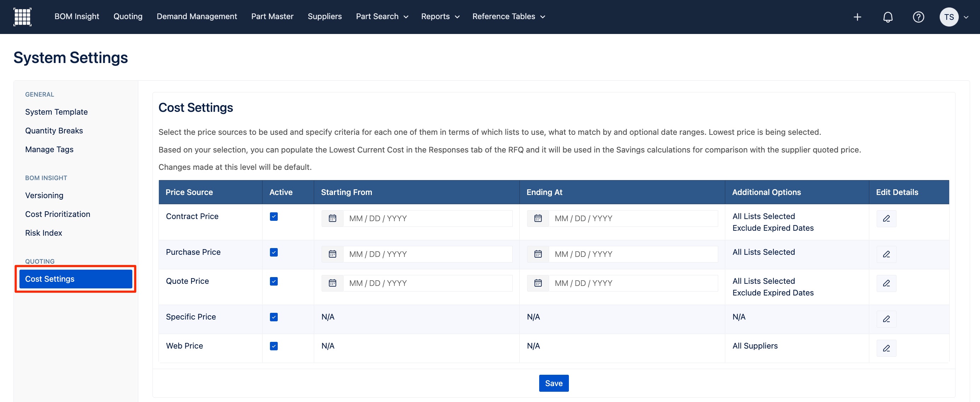This screenshot has width=980, height=402.
Task: Click the All Suppliers option text
Action: click(755, 346)
